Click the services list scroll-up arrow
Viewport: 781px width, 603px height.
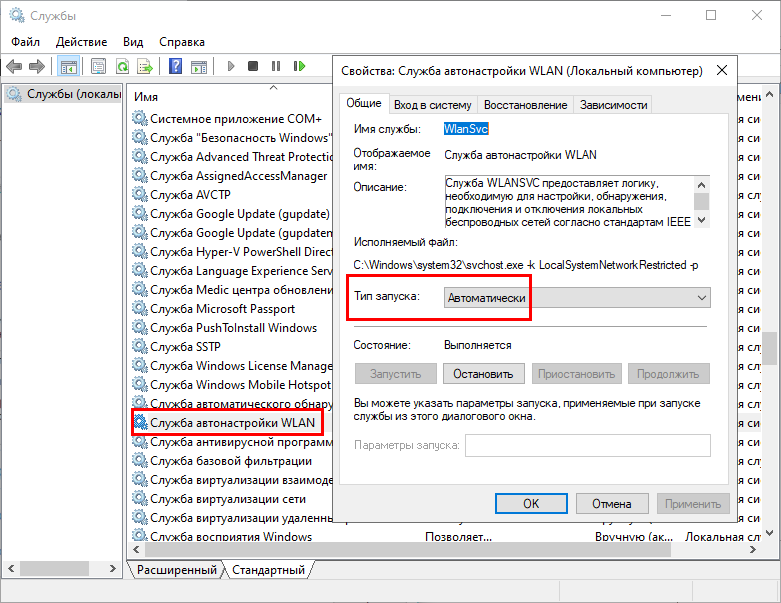tap(769, 94)
